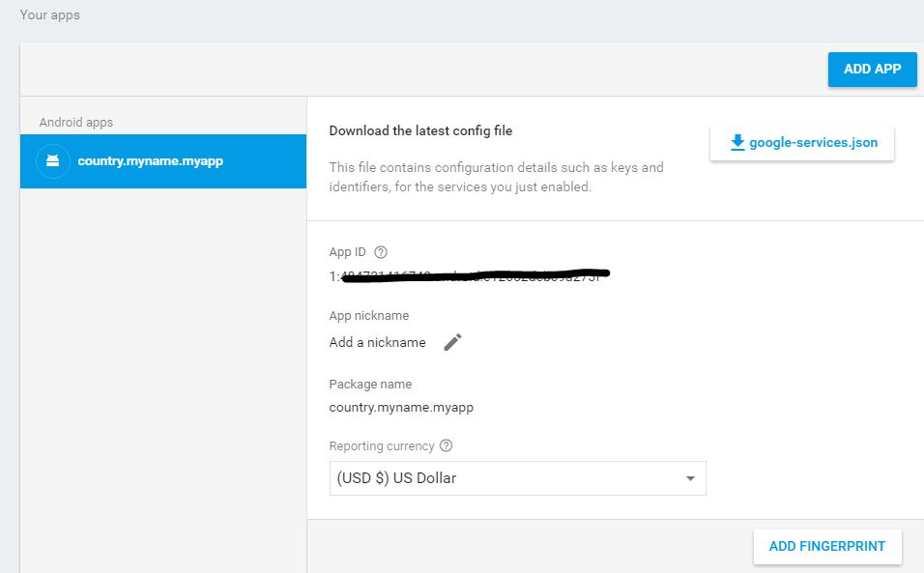Click the Reporting currency help icon
924x573 pixels.
click(446, 446)
